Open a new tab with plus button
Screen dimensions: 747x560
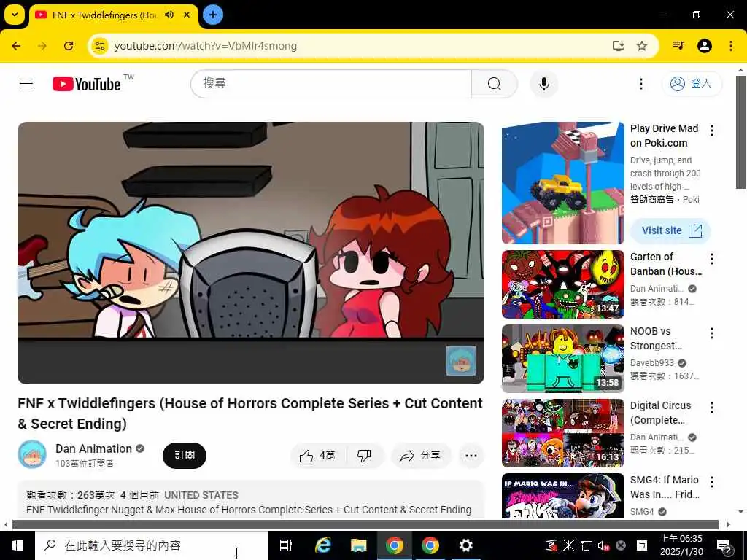pos(213,15)
